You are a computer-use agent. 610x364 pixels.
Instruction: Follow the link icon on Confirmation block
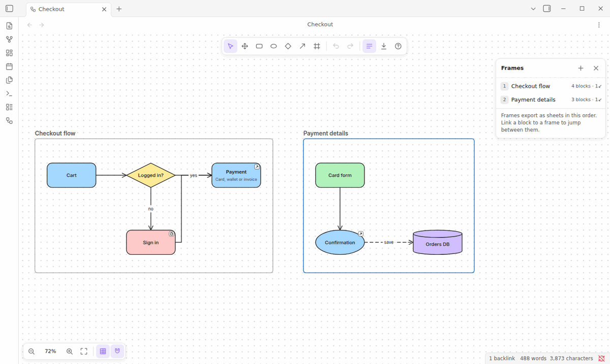(361, 234)
